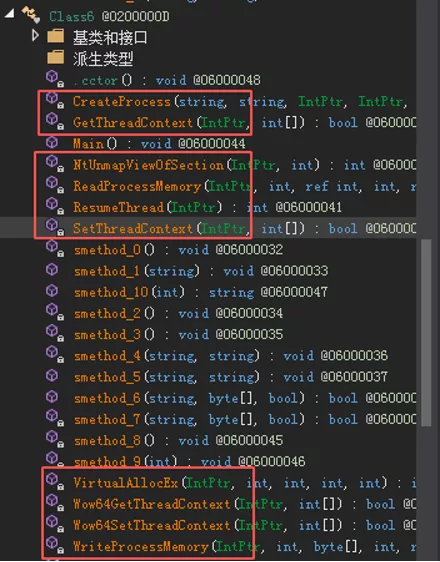Select the SetThreadContext method

(x=133, y=228)
